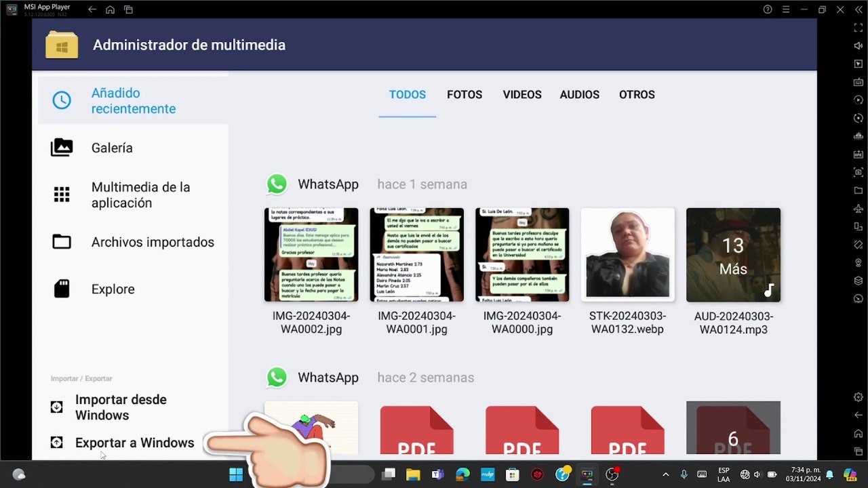Click the back arrow in the side toolbar
868x488 pixels.
pos(858,415)
